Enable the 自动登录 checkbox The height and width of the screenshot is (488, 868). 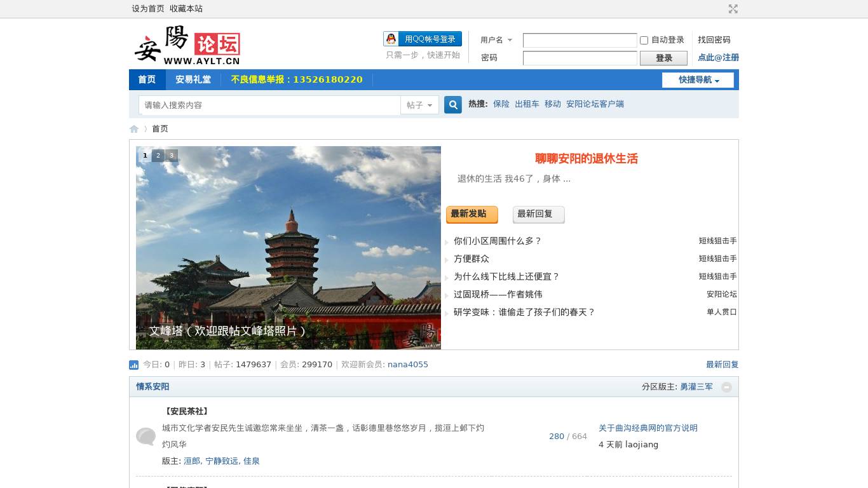(644, 40)
